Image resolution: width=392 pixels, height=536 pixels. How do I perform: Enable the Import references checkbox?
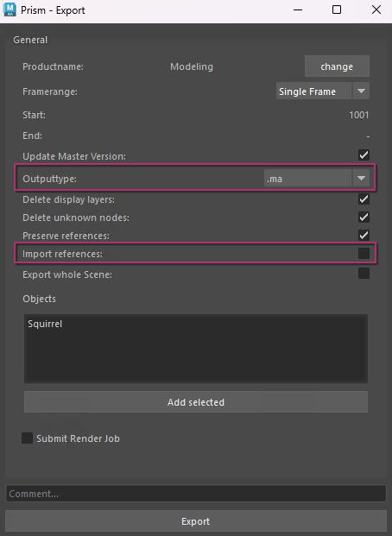point(364,253)
